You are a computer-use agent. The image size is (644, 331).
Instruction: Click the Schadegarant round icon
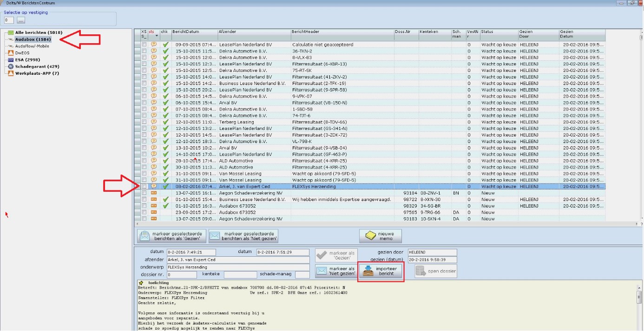11,66
